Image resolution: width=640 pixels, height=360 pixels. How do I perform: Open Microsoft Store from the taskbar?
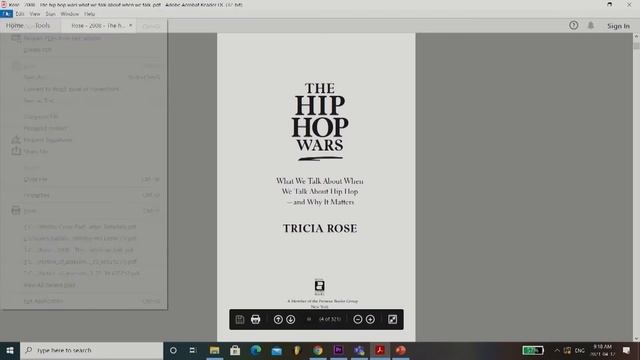pyautogui.click(x=235, y=350)
